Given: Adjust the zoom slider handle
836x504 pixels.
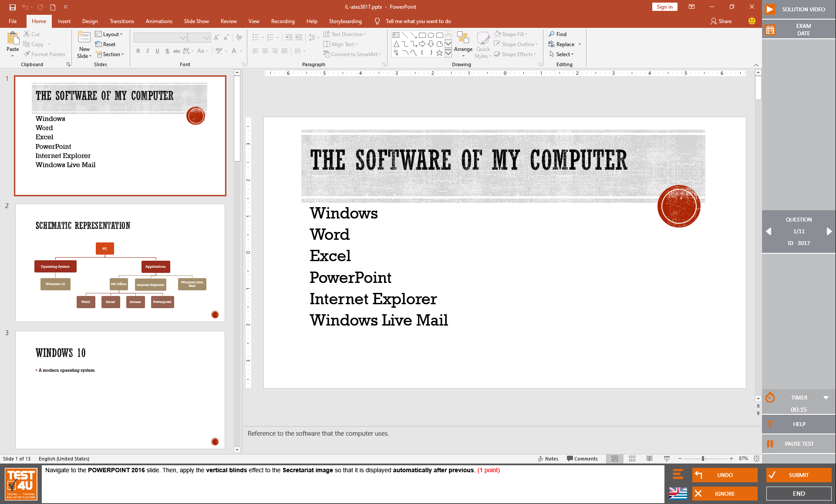Looking at the screenshot, I should pos(703,459).
